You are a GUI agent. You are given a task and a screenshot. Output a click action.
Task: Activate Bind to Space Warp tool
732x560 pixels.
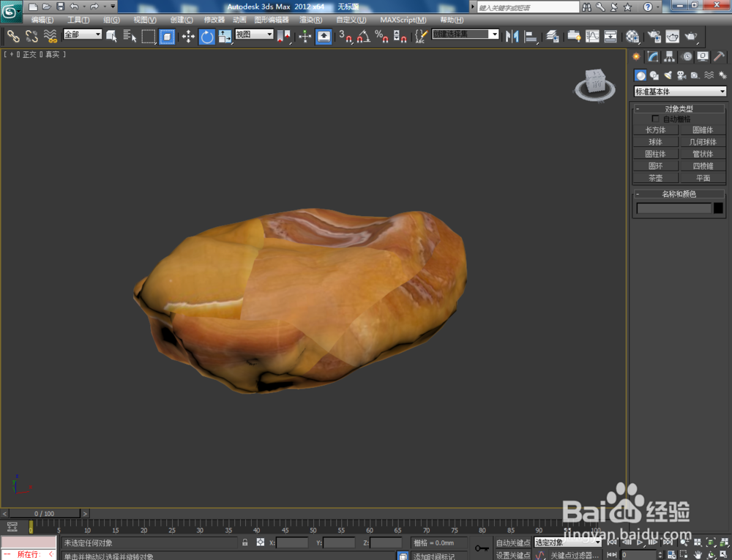coord(50,36)
